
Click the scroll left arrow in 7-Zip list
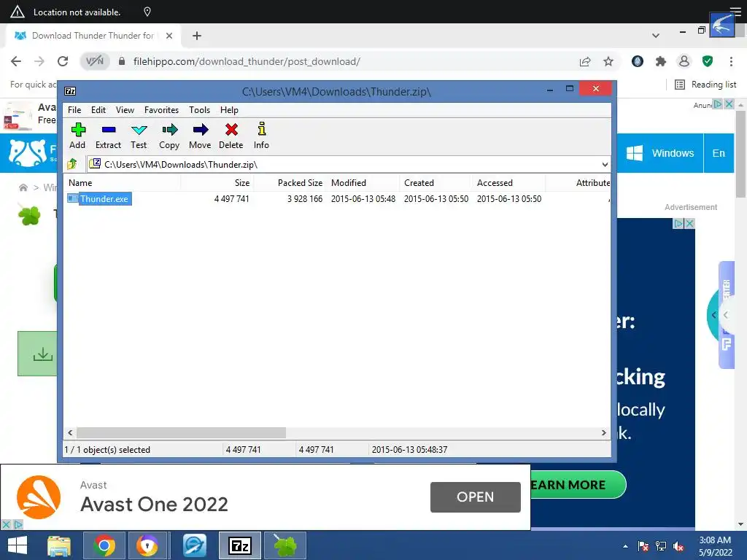(70, 432)
